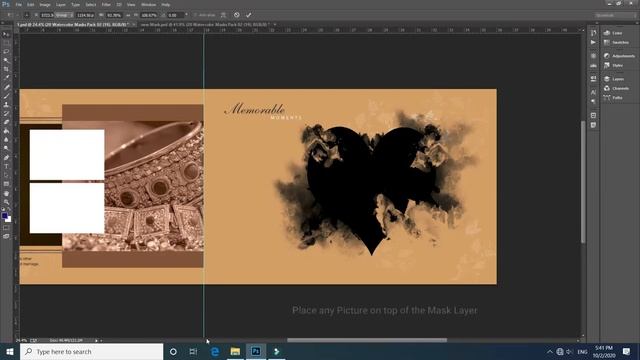Commit the transform with the checkmark

248,15
